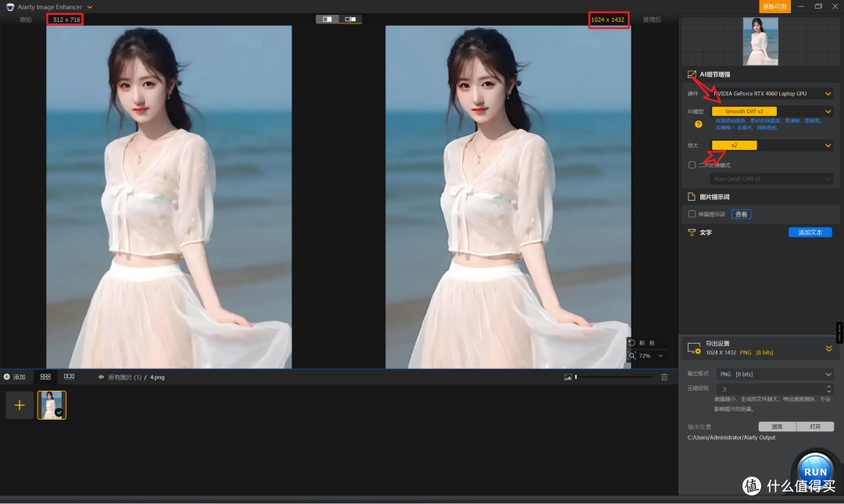Click the yellow question mark help icon
Viewport: 844px width, 504px height.
click(698, 124)
